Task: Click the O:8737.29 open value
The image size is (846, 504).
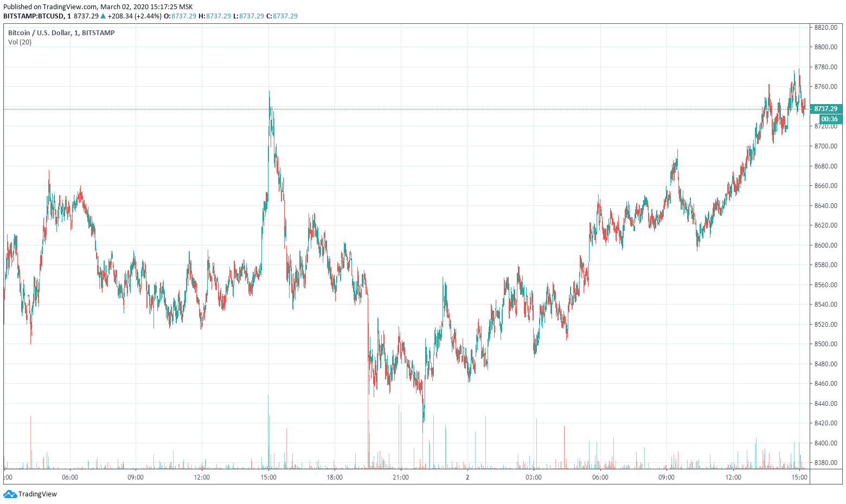Action: [180, 16]
